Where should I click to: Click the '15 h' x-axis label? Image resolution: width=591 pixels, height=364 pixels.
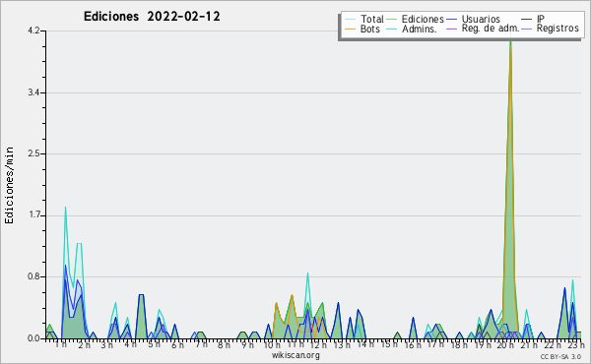tap(389, 344)
